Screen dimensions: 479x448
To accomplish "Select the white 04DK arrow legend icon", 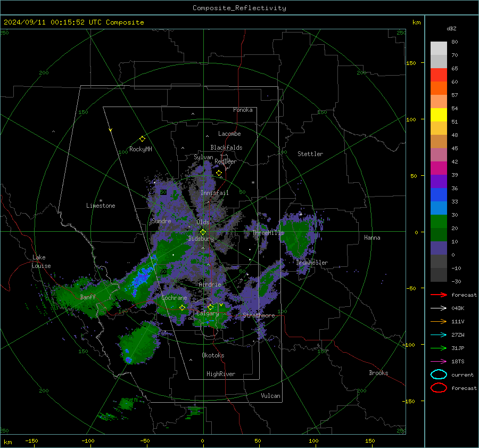I will coord(439,308).
